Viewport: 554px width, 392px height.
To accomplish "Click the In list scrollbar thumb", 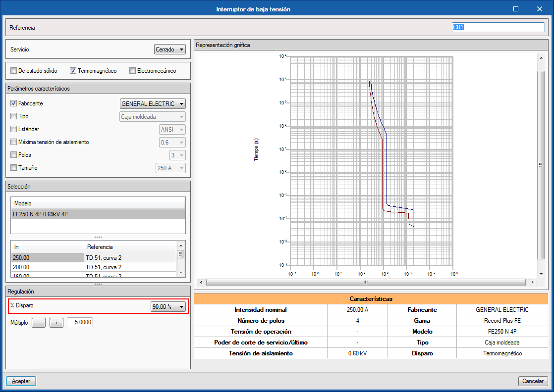I will pos(180,254).
